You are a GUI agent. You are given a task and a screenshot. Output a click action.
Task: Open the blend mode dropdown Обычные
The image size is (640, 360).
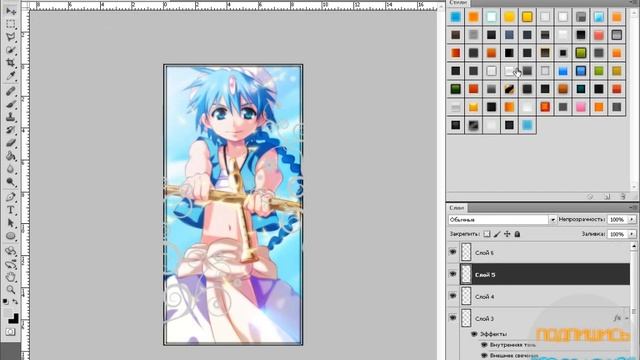pyautogui.click(x=502, y=220)
